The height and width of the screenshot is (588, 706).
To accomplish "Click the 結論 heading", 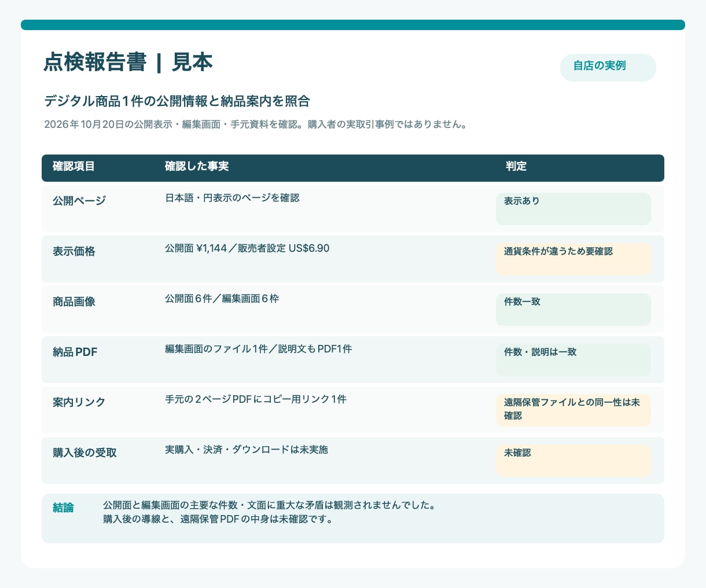I will (x=63, y=508).
